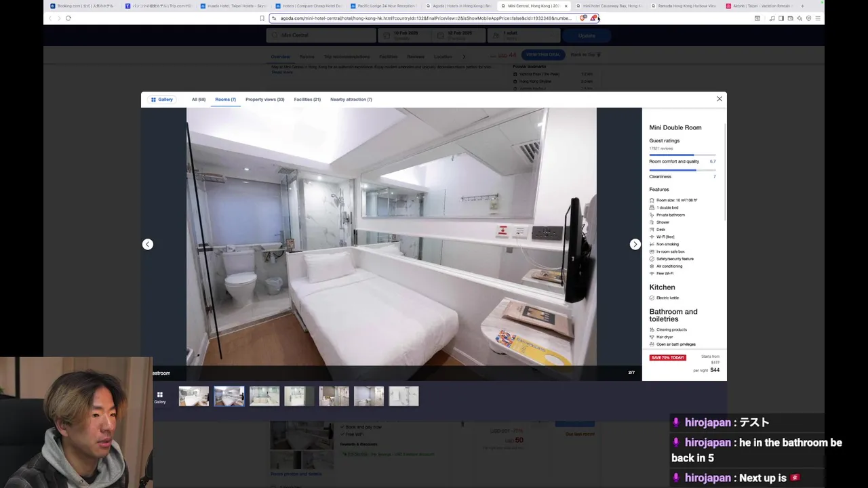Switch to Agoda Hotels in Hong Kong tab
Image resolution: width=868 pixels, height=488 pixels.
pos(459,6)
